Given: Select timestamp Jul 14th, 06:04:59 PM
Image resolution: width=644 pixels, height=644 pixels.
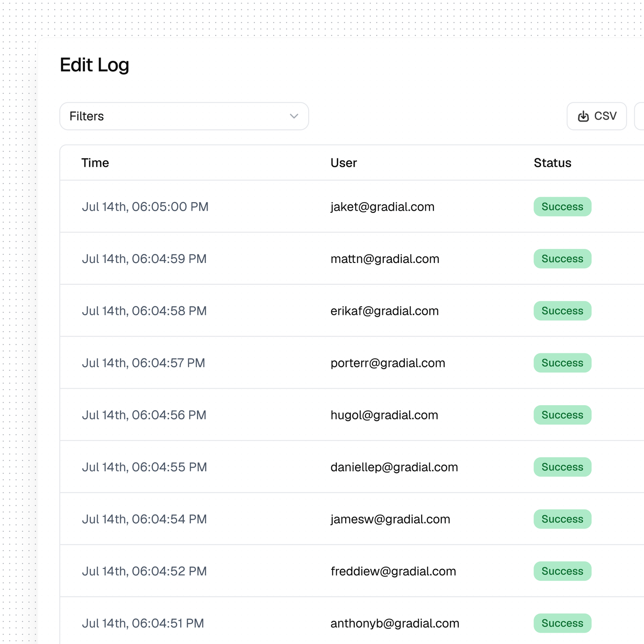Looking at the screenshot, I should click(144, 259).
